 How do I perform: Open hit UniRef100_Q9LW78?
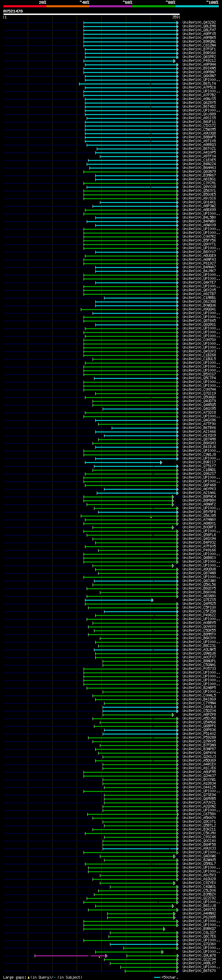(199, 955)
